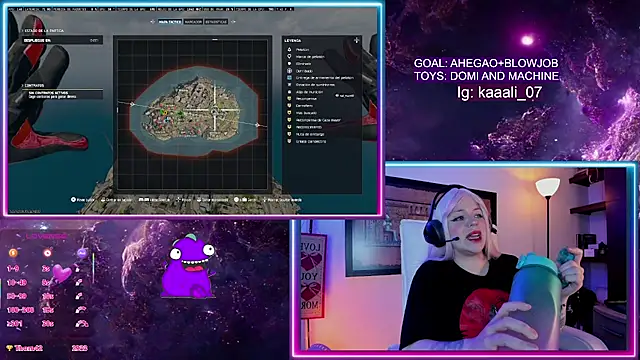
Task: Click the 100-200 tip range row
Action: (x=46, y=310)
